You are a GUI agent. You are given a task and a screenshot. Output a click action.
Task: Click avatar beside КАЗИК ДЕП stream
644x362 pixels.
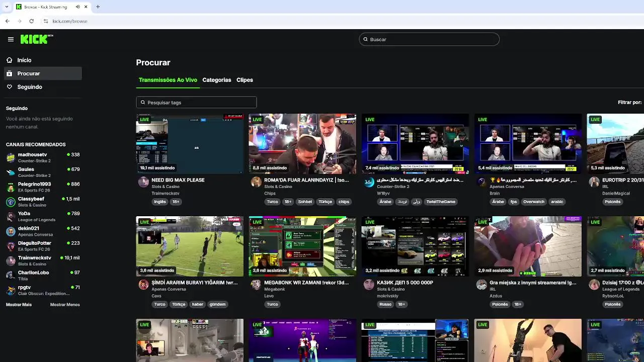click(x=369, y=285)
